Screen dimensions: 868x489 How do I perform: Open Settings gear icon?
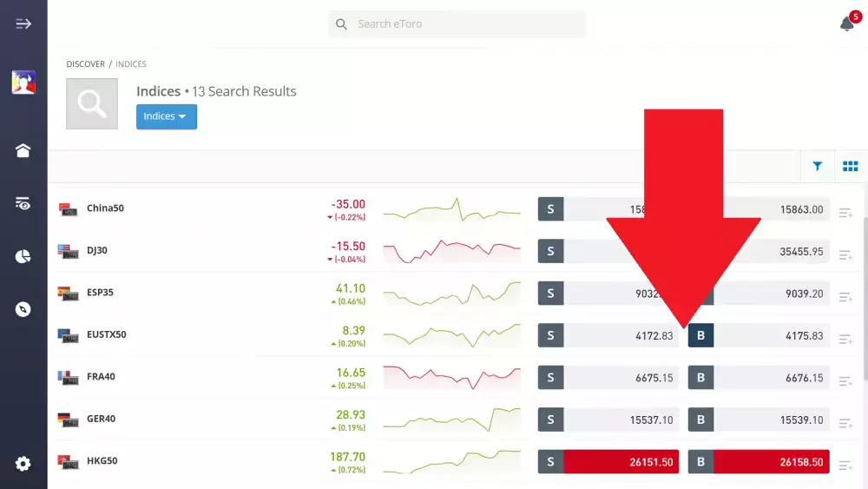[23, 464]
